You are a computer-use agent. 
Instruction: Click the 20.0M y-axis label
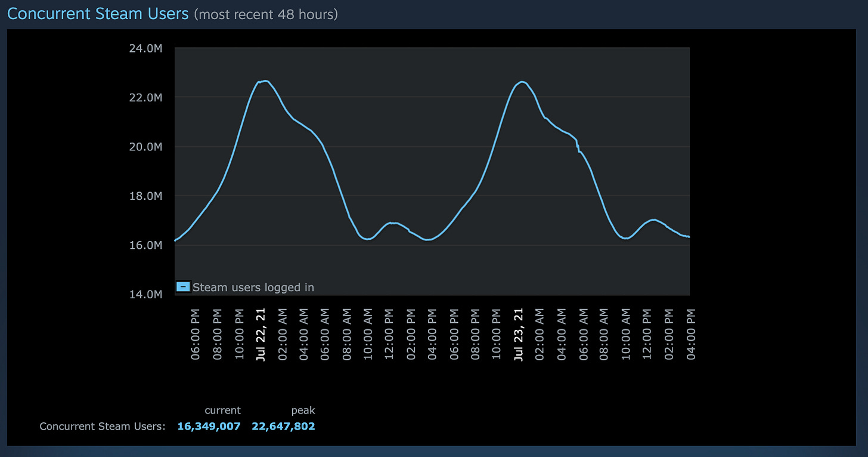tap(145, 147)
